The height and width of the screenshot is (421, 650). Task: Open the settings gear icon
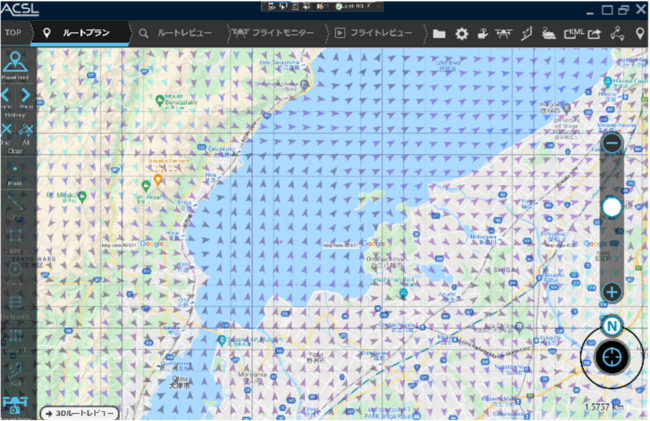point(461,34)
